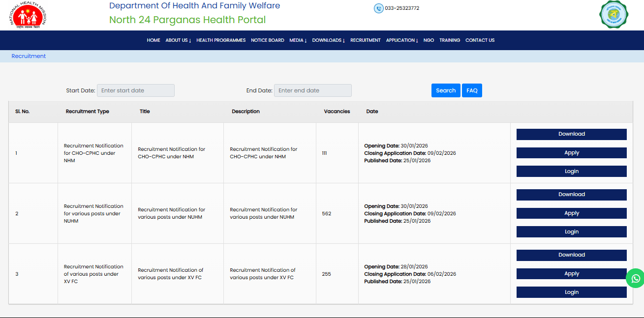
Task: Click the Search button
Action: point(445,90)
